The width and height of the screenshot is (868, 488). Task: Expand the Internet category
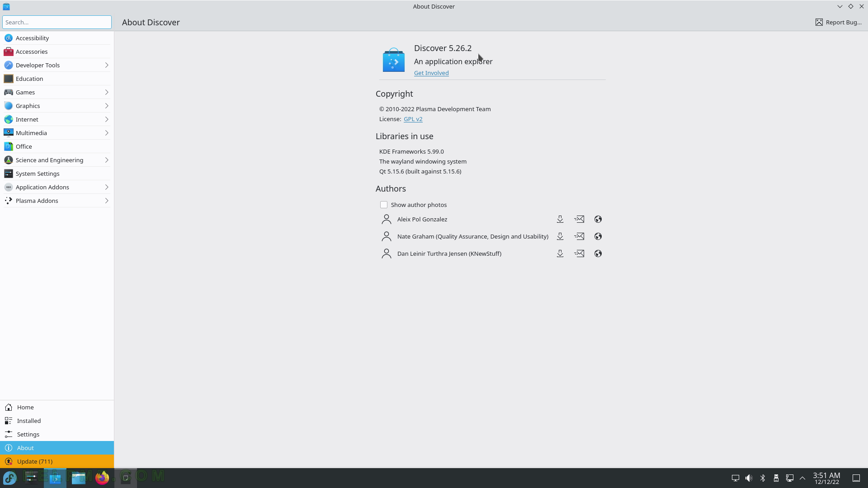[x=107, y=119]
